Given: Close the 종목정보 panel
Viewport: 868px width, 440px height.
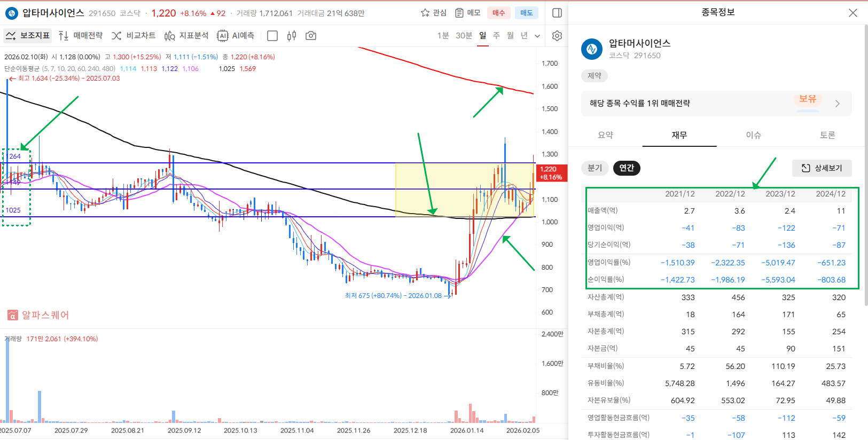Looking at the screenshot, I should click(x=853, y=13).
